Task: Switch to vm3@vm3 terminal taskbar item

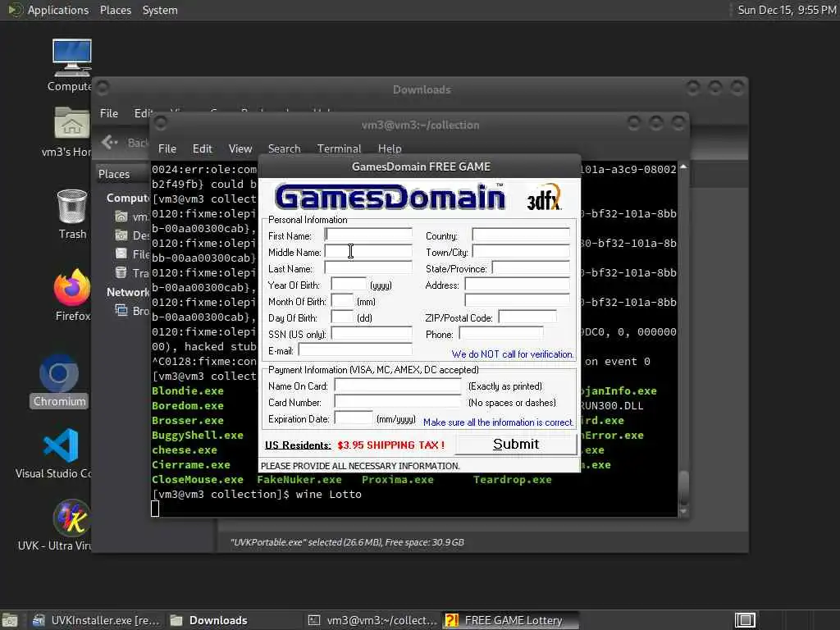Action: [x=373, y=620]
